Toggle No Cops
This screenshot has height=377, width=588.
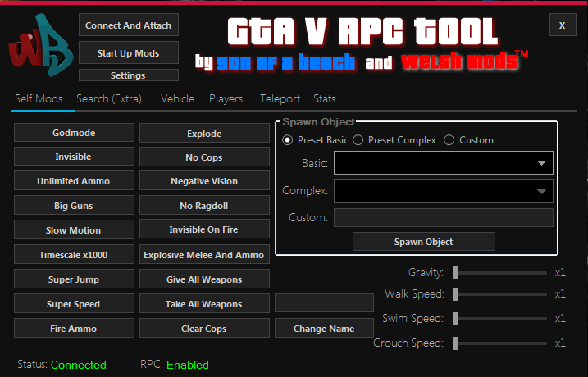(x=204, y=157)
